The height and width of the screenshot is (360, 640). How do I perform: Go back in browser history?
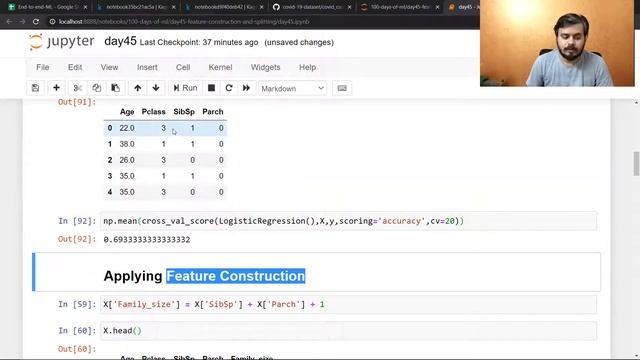coord(9,22)
